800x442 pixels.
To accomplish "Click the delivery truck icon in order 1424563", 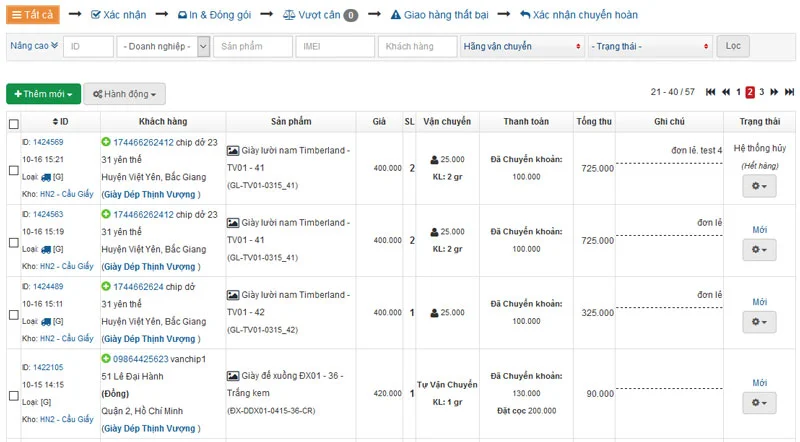I will pyautogui.click(x=46, y=249).
